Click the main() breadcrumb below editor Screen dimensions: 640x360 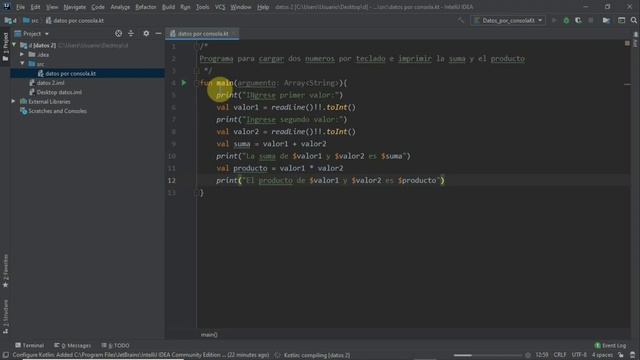point(209,335)
